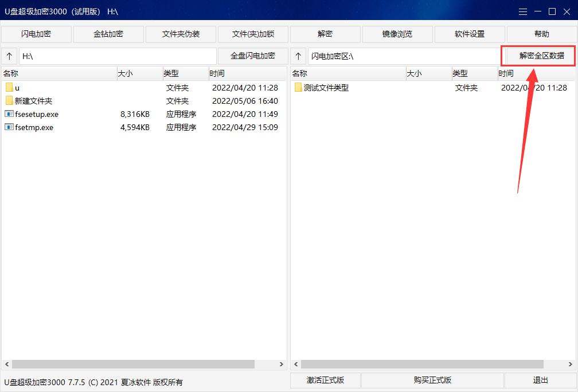Go up one level in 闪电加密区 pane
The height and width of the screenshot is (392, 578).
pos(298,56)
